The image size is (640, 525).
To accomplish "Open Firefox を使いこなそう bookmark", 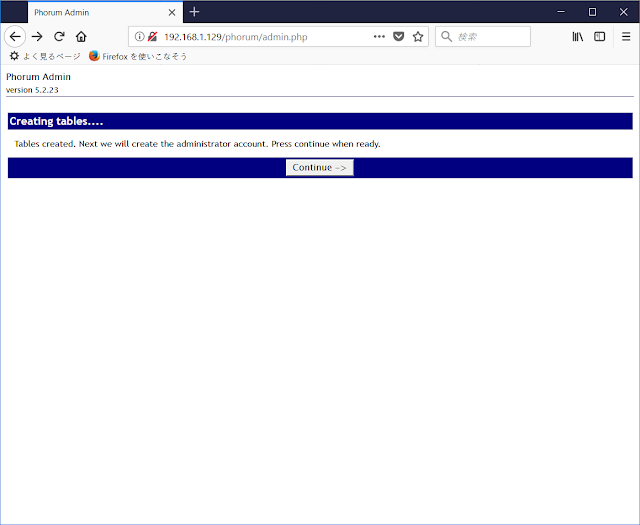I will pyautogui.click(x=138, y=56).
